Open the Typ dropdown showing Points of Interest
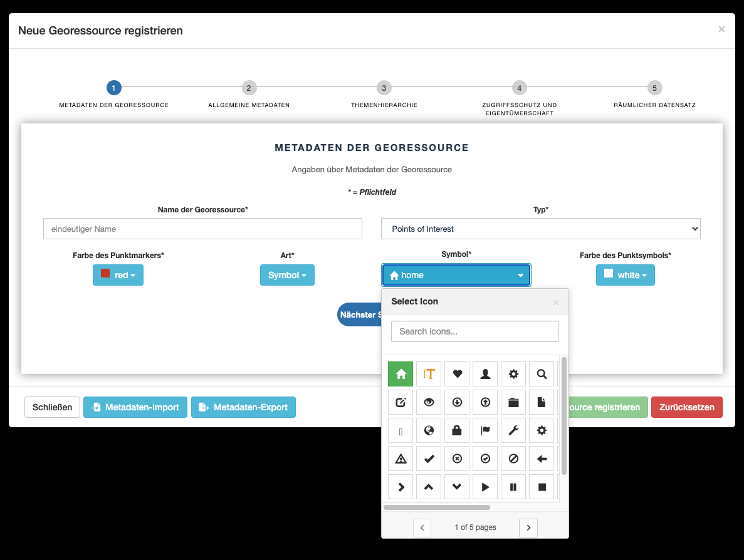Screen dimensions: 744x560 540,229
